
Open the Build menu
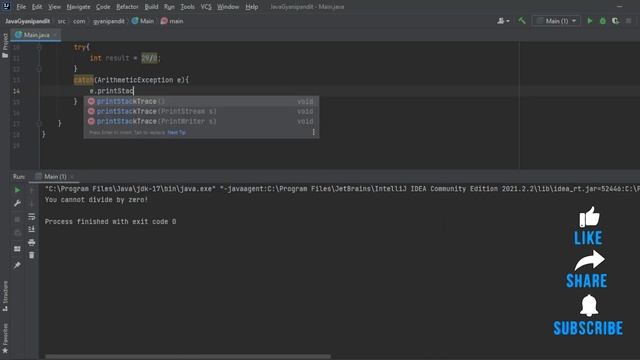coord(151,7)
